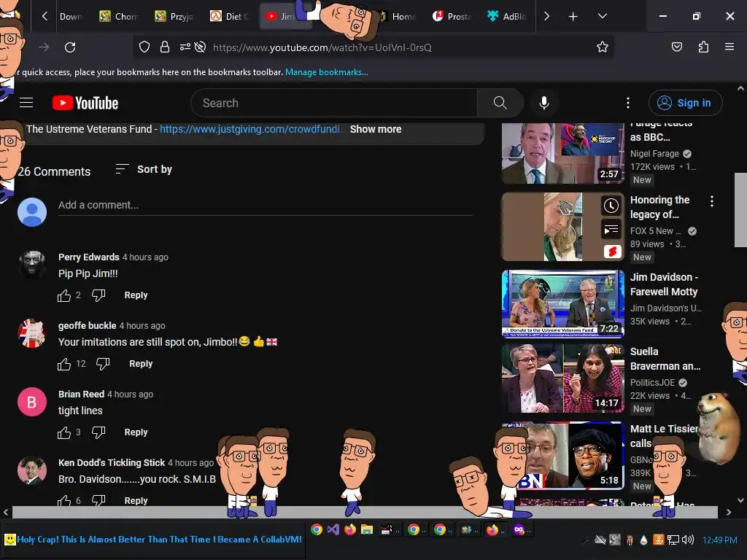List all tabs dropdown chevron
This screenshot has width=747, height=560.
pyautogui.click(x=602, y=17)
